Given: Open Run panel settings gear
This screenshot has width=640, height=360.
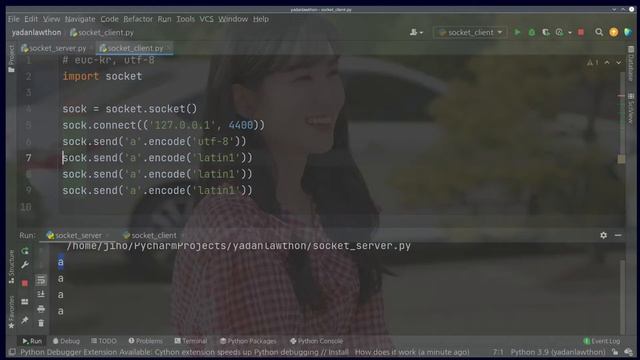Looking at the screenshot, I should (603, 235).
